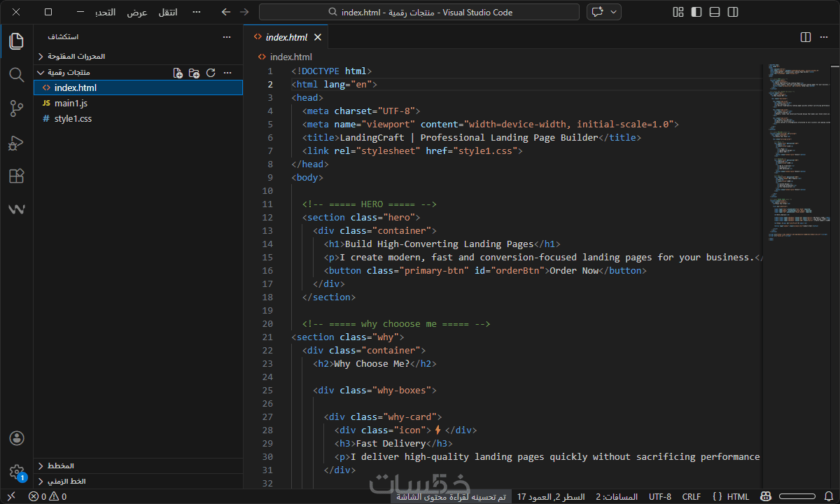Open the Search view in activity bar
This screenshot has width=840, height=504.
coord(17,75)
